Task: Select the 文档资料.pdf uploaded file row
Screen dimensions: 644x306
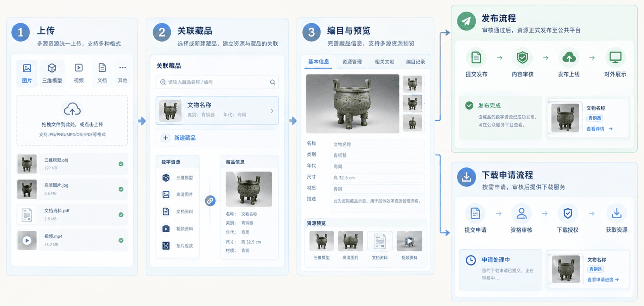Action: 72,215
